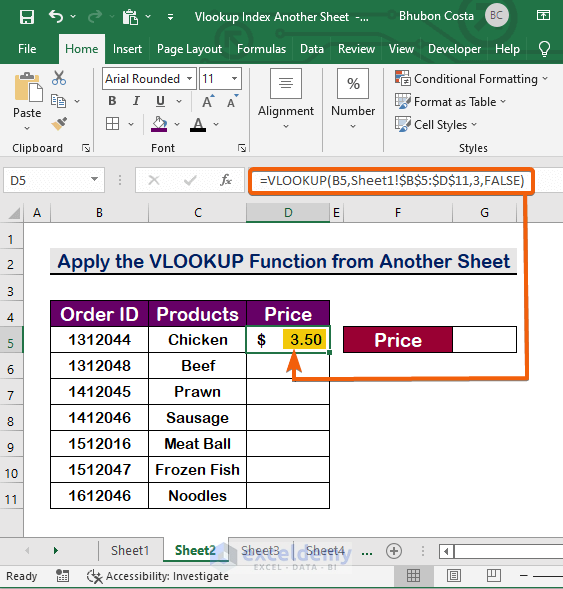Click the Save icon in title bar
The image size is (563, 589).
tap(27, 17)
